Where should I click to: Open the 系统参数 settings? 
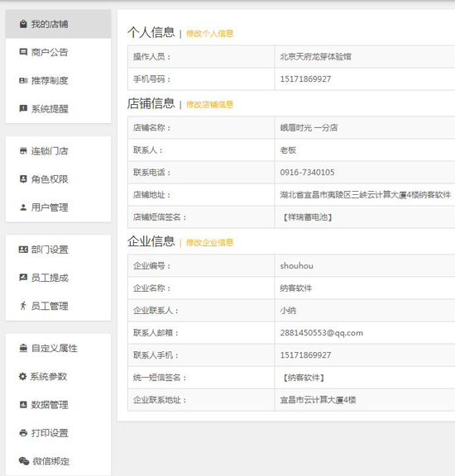click(x=59, y=377)
